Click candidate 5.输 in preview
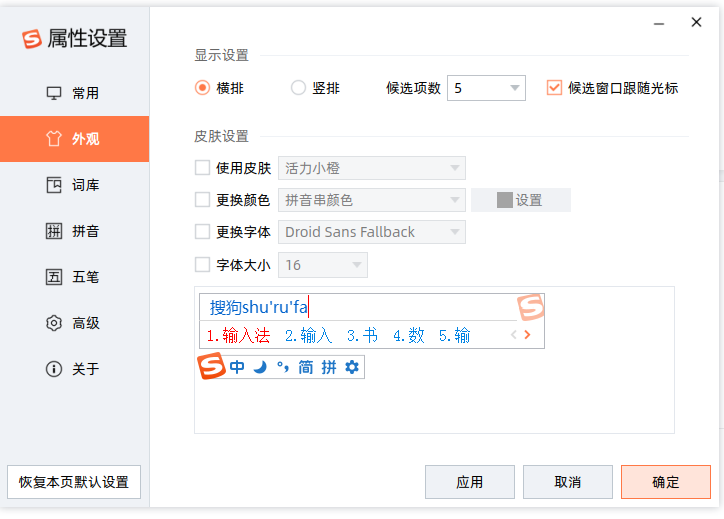The width and height of the screenshot is (724, 519). (454, 335)
